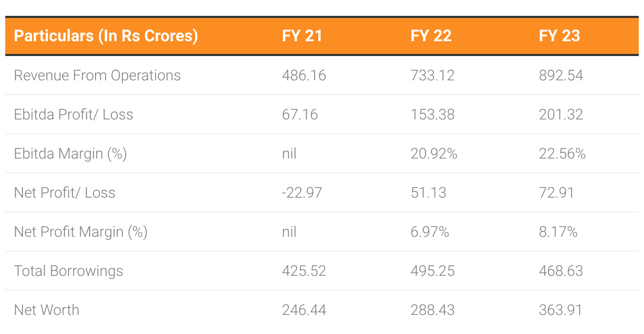Image resolution: width=644 pixels, height=334 pixels.
Task: Click the Total Borrowings row label
Action: 68,271
